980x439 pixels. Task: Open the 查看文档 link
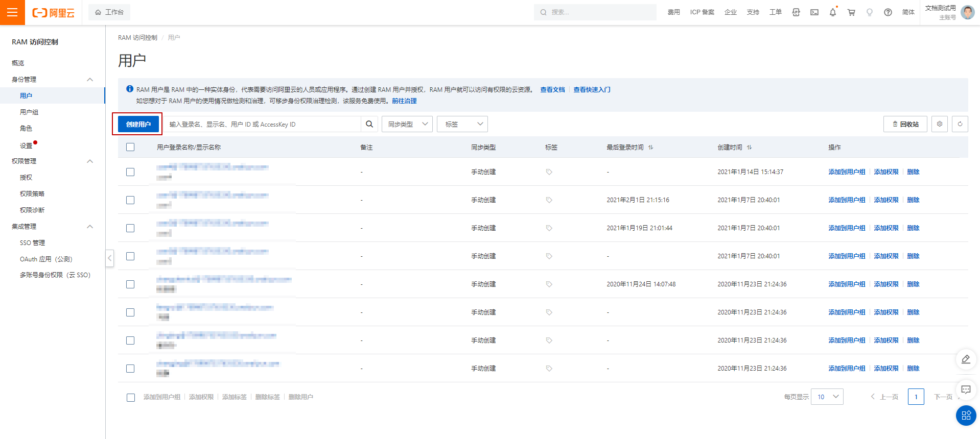553,89
